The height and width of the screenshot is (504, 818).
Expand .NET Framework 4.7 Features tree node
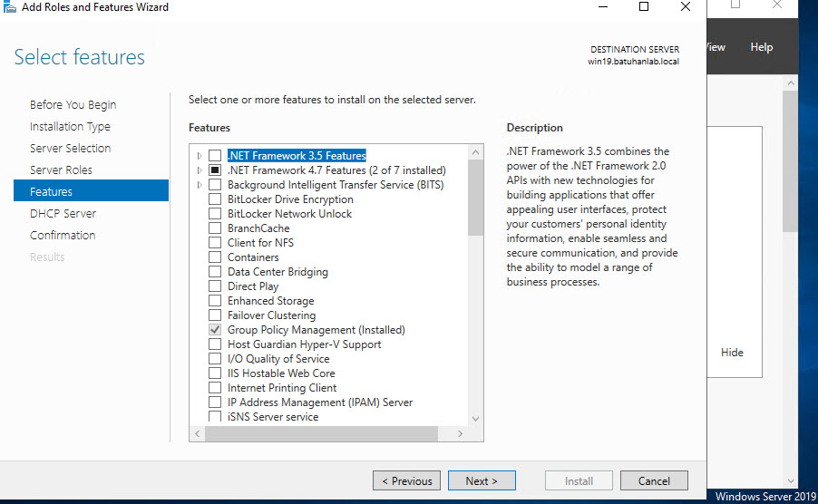point(200,170)
